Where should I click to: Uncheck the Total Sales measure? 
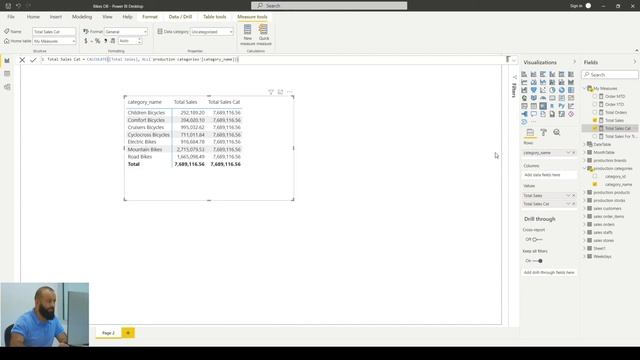595,120
